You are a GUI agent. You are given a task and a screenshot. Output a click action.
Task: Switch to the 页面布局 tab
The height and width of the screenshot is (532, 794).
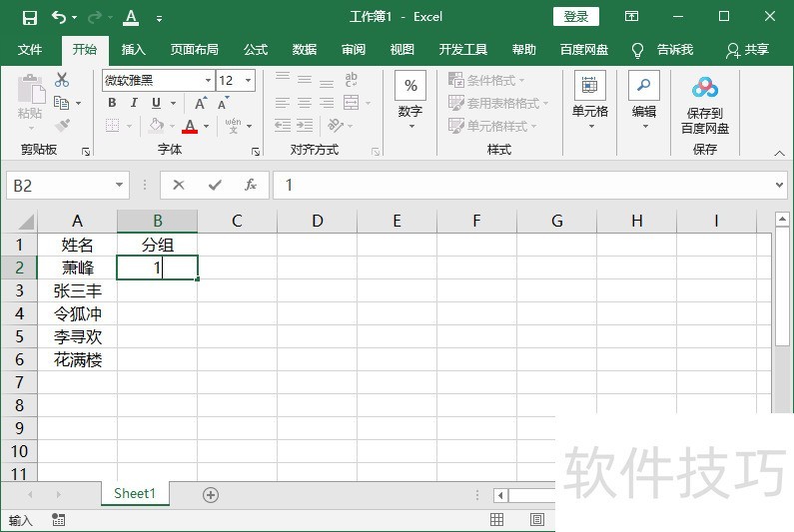point(195,50)
